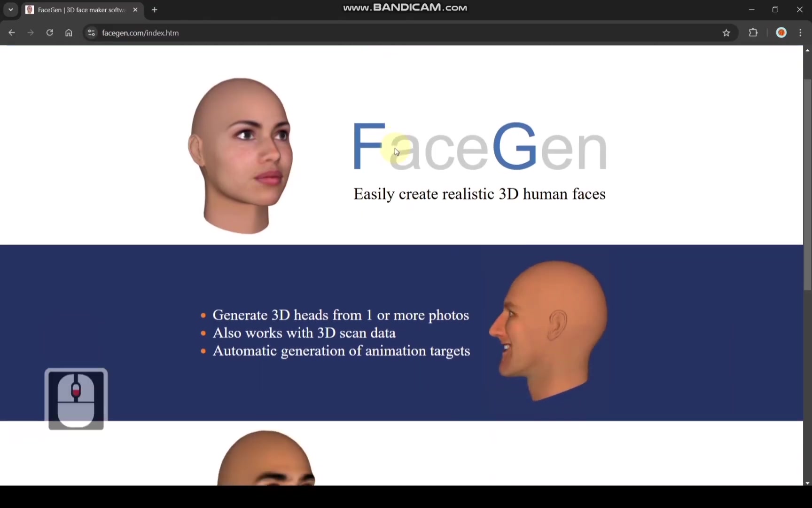The image size is (812, 508).
Task: Minimize the browser window
Action: [751, 9]
